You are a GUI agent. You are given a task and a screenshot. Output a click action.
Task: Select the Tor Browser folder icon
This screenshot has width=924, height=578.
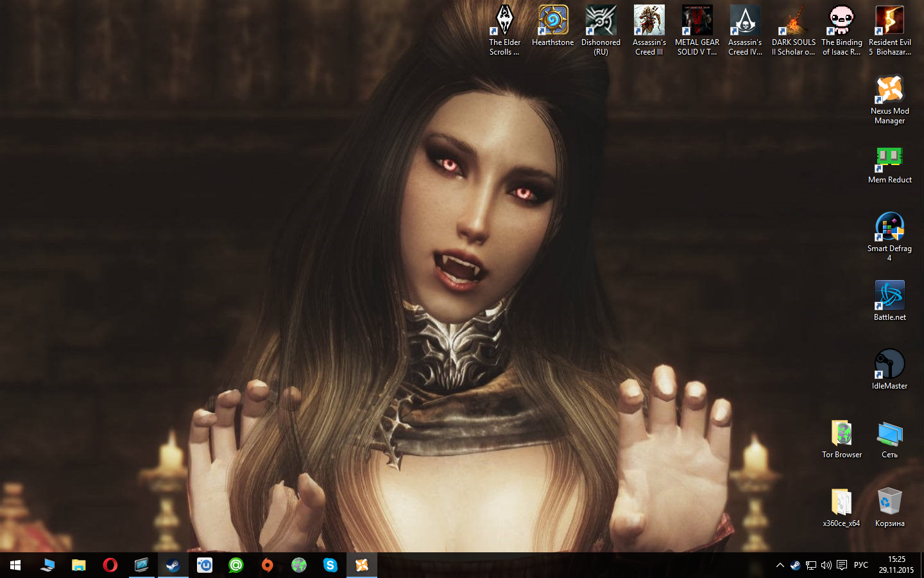[841, 438]
